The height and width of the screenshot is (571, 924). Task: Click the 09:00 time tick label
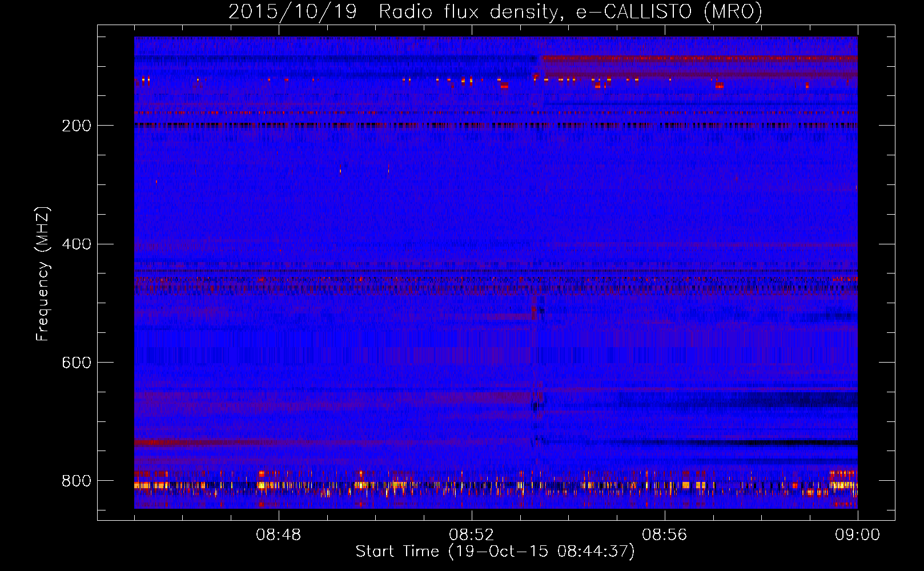point(858,535)
